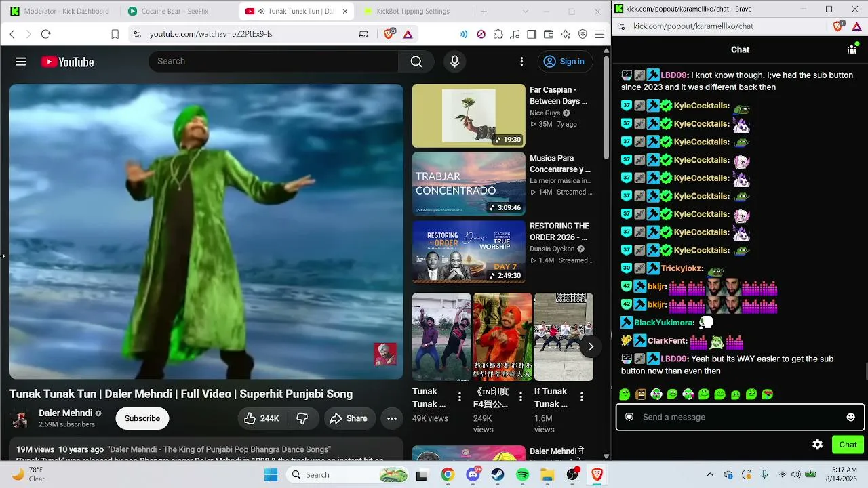Image resolution: width=868 pixels, height=488 pixels.
Task: Subscribe to Daler Mehndi channel
Action: tap(142, 418)
